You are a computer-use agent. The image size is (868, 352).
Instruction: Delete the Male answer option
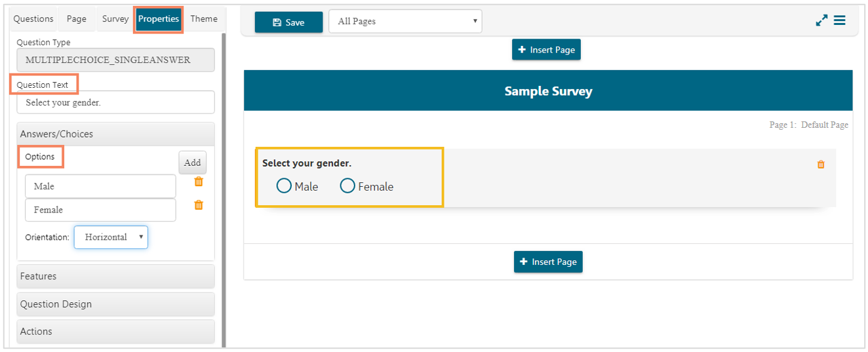tap(199, 182)
